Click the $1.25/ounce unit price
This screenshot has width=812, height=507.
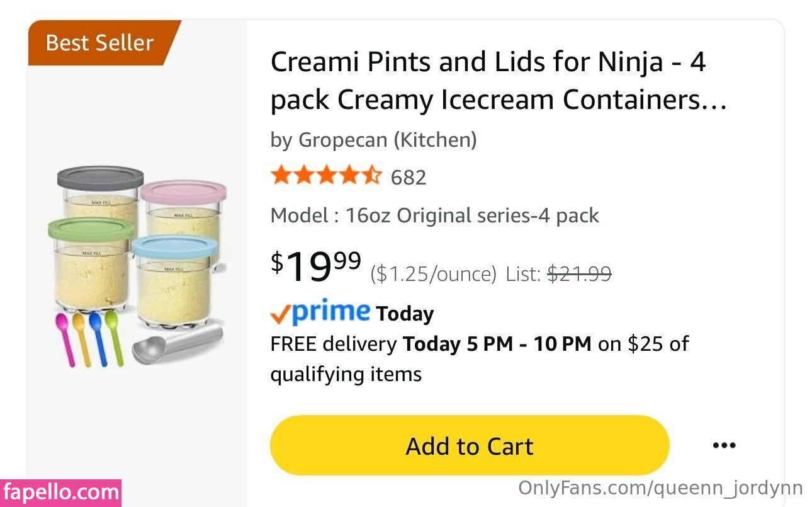coord(433,275)
